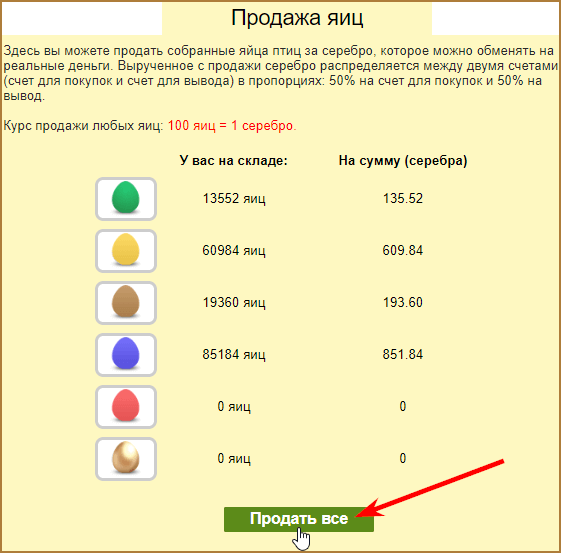Select the blue egg count 85184 яиц
The width and height of the screenshot is (561, 553).
pos(234,354)
